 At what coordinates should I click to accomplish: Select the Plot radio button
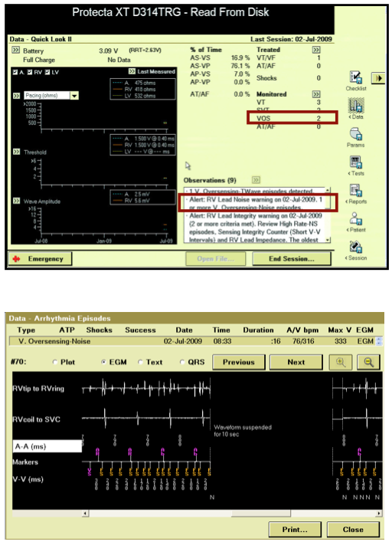coord(55,362)
